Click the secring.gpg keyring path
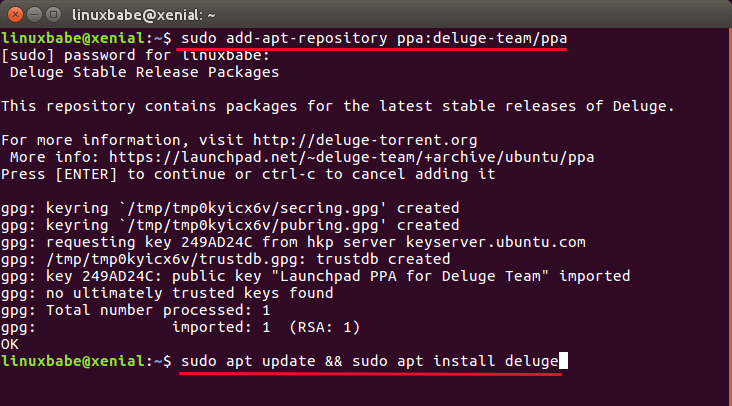 click(255, 208)
